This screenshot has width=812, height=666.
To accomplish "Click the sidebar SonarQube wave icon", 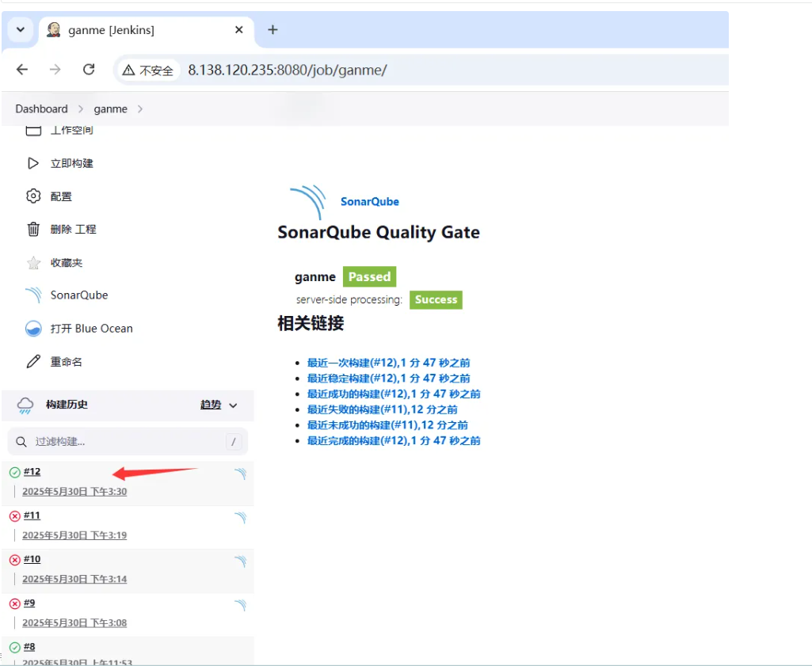I will 33,295.
